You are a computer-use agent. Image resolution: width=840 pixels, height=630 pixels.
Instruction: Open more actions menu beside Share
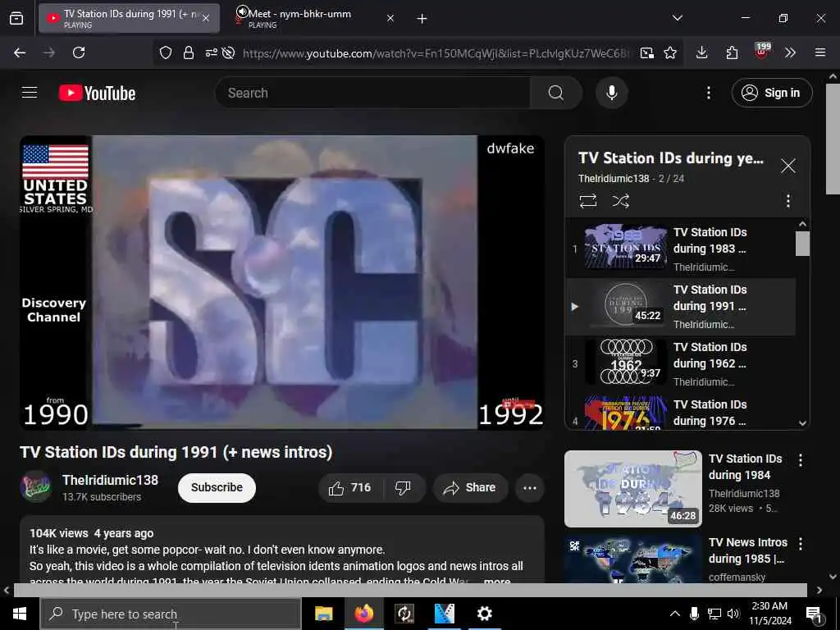point(530,487)
